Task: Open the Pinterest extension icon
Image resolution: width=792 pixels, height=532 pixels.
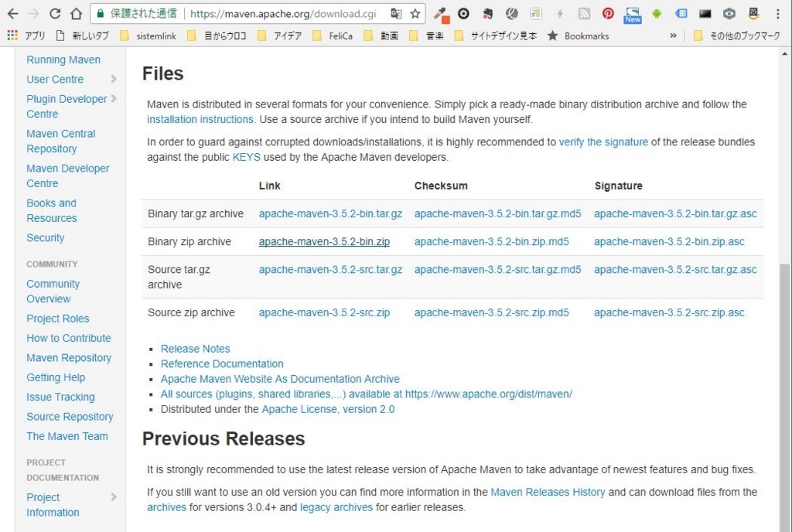Action: pos(608,14)
